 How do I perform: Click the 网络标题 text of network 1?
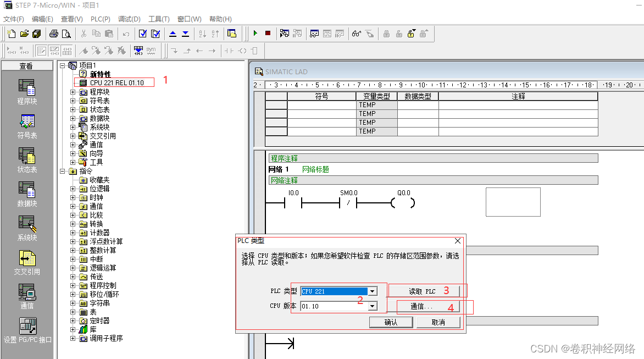(315, 169)
